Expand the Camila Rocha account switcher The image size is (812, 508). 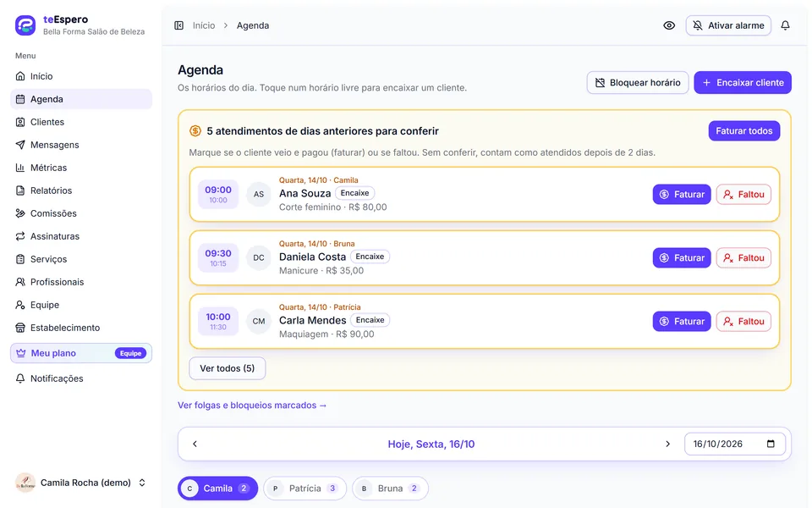(x=142, y=483)
